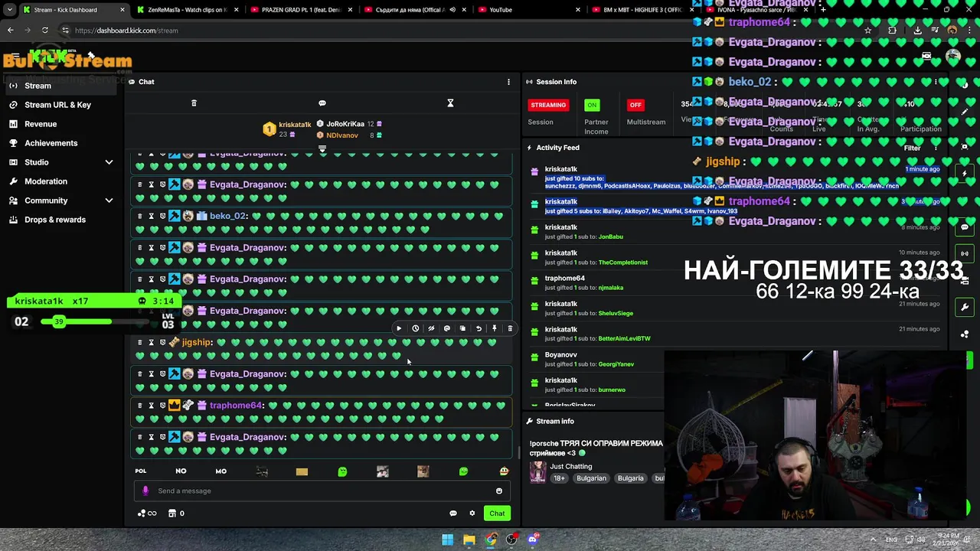Image resolution: width=980 pixels, height=551 pixels.
Task: Open traphome64's username in chat
Action: (x=235, y=406)
